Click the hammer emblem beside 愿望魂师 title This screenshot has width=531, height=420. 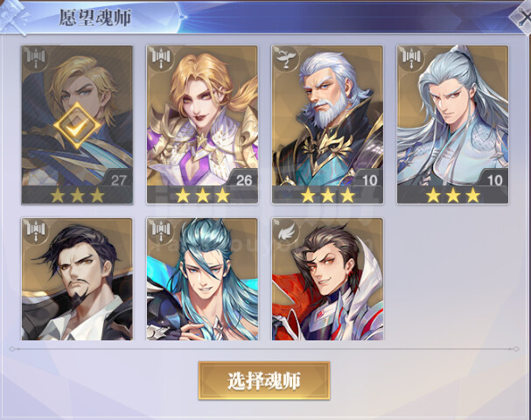14,17
